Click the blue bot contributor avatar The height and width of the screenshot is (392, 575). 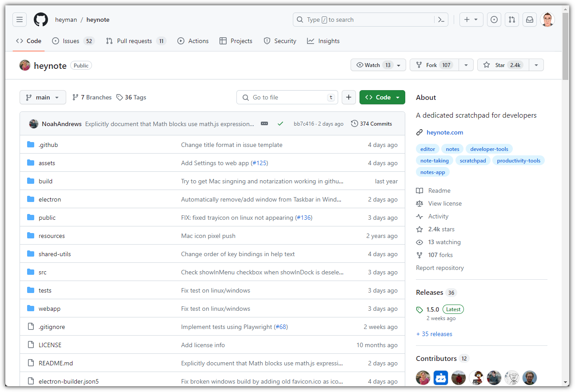pos(441,378)
